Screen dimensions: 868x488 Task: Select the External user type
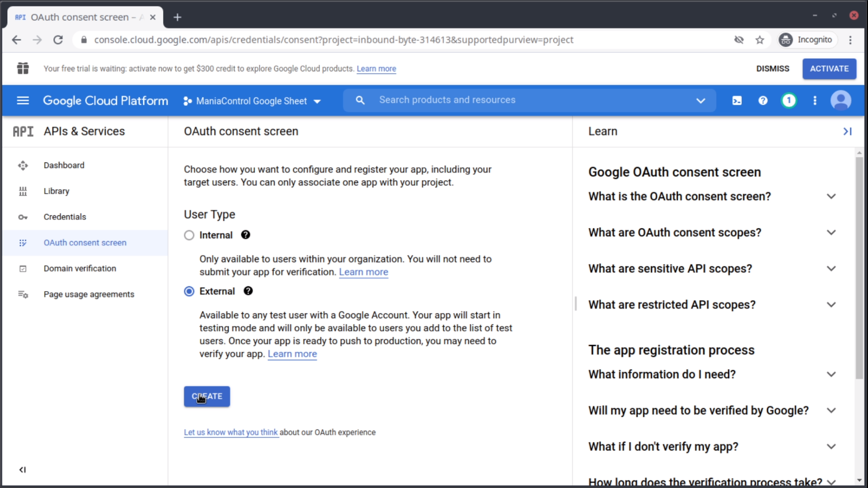point(189,292)
